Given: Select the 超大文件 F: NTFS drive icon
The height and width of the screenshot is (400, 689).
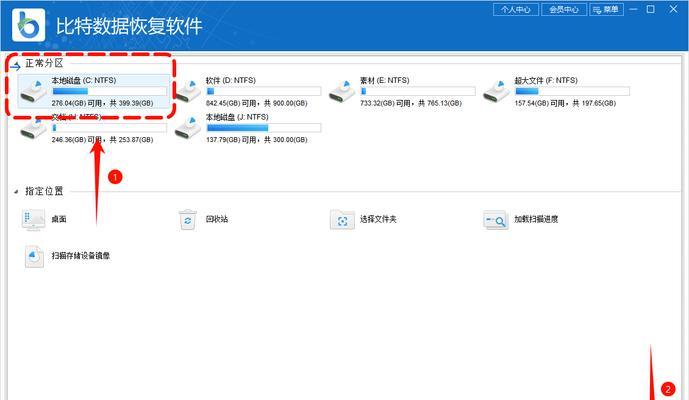Looking at the screenshot, I should [x=496, y=90].
